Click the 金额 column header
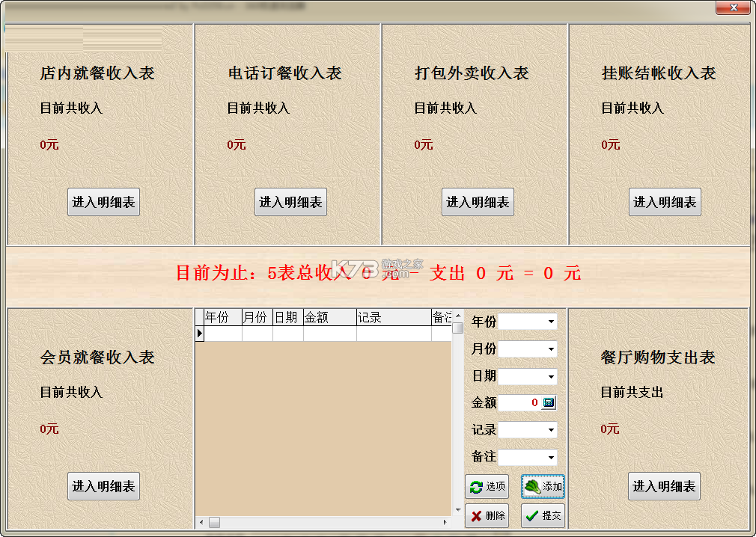The height and width of the screenshot is (537, 756). click(x=330, y=317)
